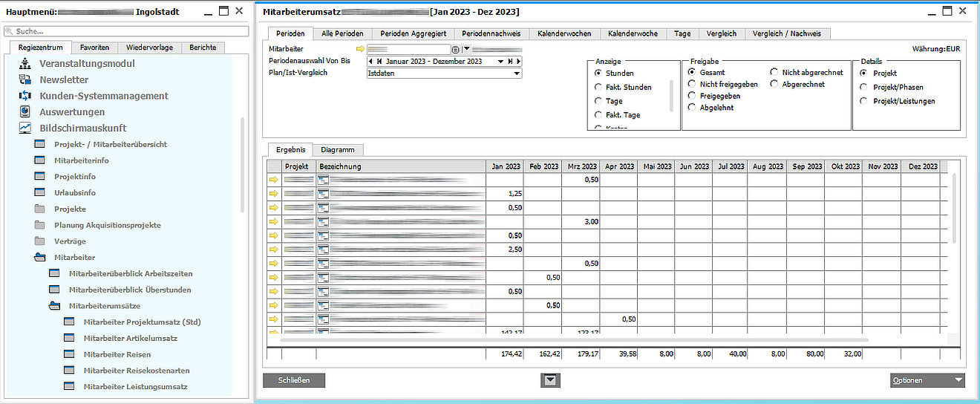Image resolution: width=980 pixels, height=404 pixels.
Task: Click the Newsletter module icon
Action: pos(25,79)
